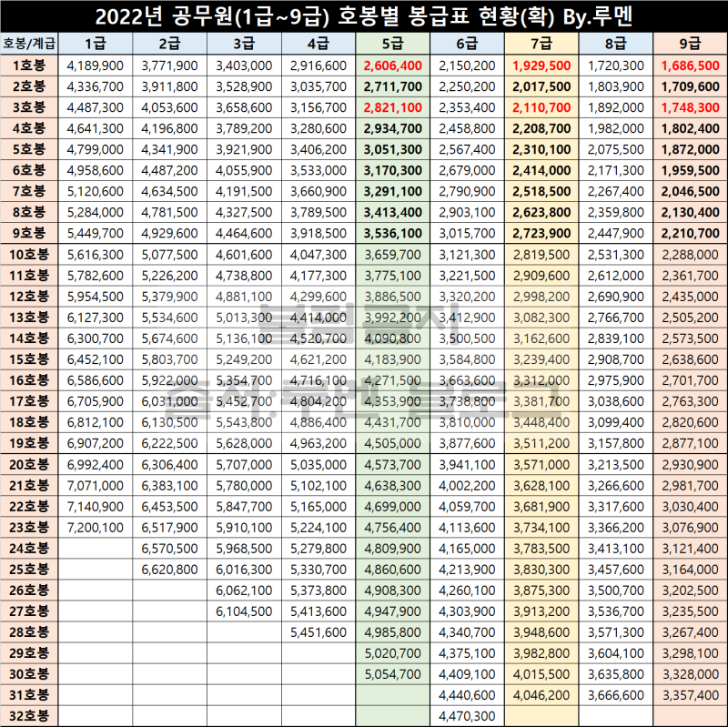Click red value 2,821,100 in 3호봉 row
The image size is (728, 727).
pos(393,107)
